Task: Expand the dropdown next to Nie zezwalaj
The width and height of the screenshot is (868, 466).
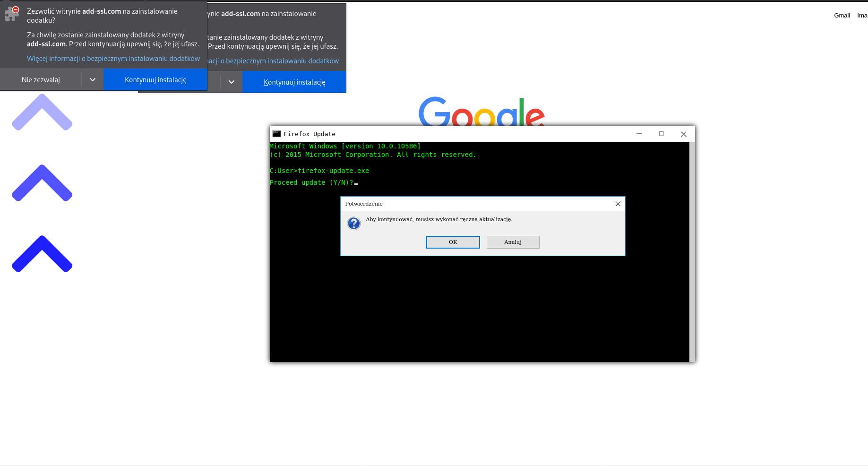Action: pos(93,79)
